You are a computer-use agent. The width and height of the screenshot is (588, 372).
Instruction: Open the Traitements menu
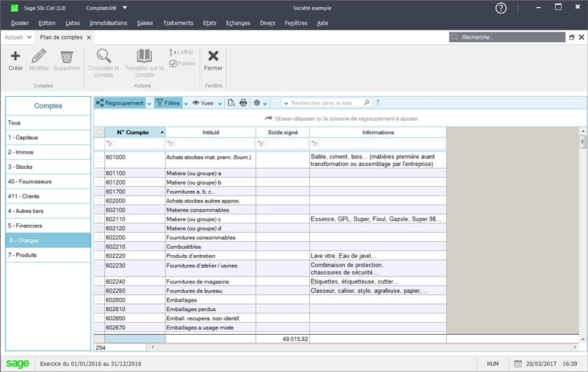(178, 23)
